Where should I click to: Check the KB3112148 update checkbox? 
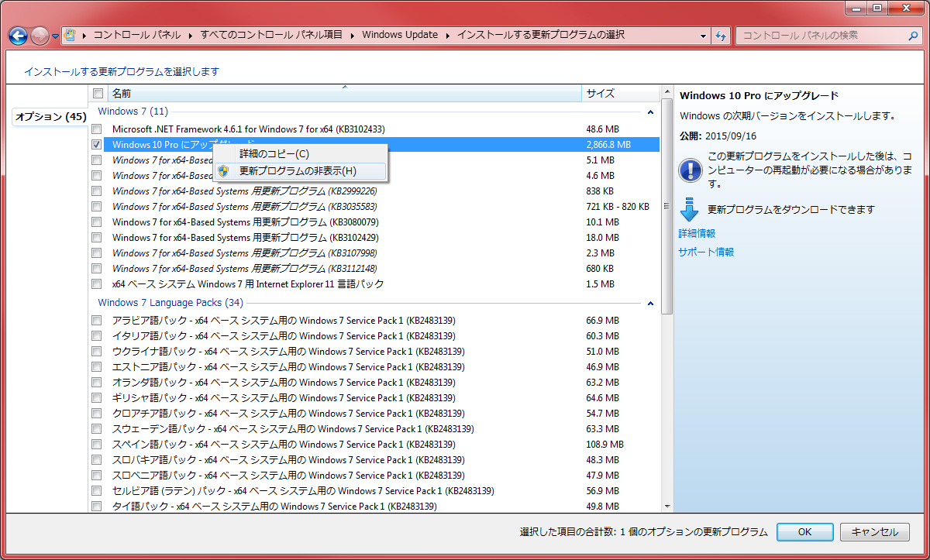[96, 269]
